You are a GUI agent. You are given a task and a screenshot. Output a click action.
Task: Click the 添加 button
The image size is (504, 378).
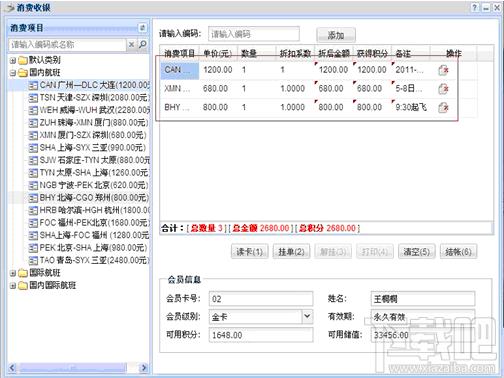336,35
